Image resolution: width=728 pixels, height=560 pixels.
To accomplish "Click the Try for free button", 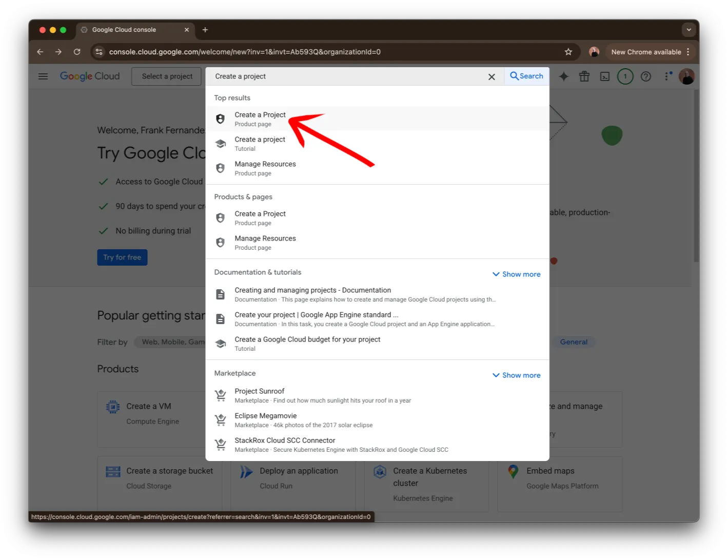I will pos(122,257).
